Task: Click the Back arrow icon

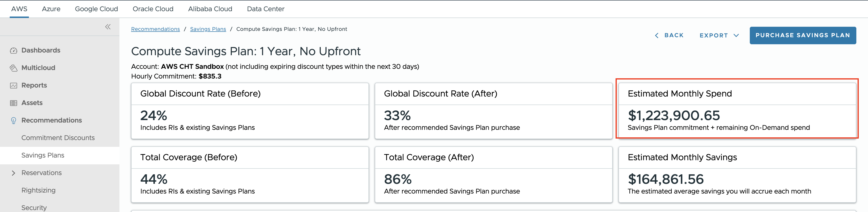Action: (x=656, y=35)
